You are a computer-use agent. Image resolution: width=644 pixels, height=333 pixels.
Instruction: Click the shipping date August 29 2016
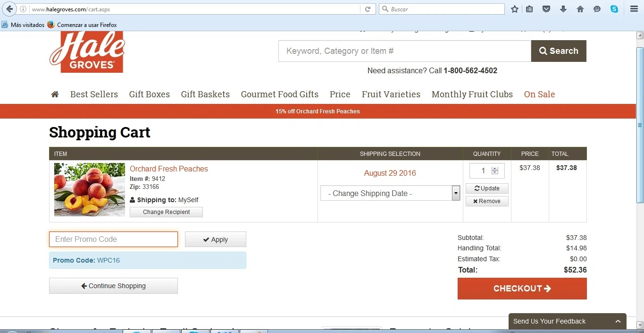tap(390, 173)
